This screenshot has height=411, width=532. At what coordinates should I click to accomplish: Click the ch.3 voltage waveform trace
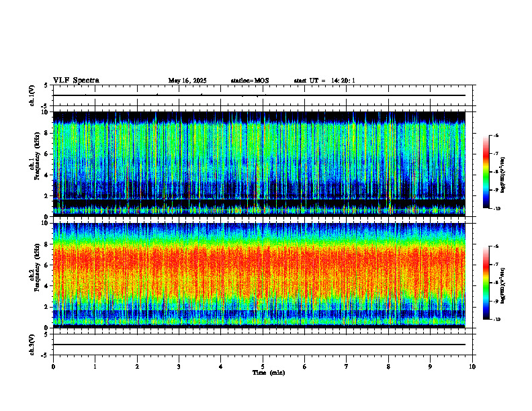point(259,345)
